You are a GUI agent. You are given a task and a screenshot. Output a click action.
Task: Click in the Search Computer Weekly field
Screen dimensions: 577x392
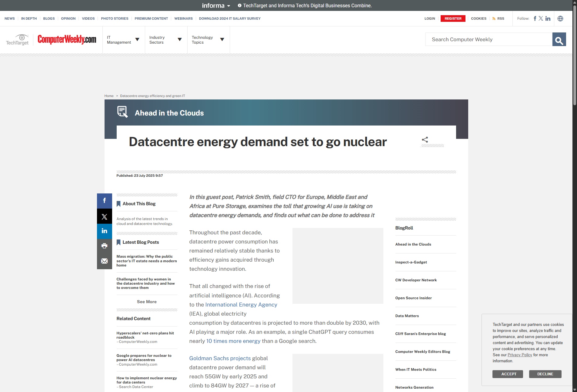tap(489, 39)
